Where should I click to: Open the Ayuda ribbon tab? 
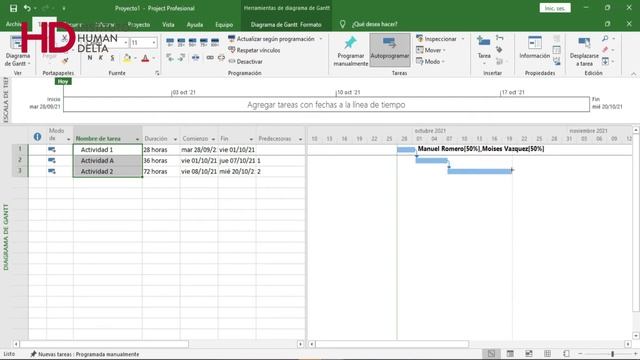pos(195,24)
